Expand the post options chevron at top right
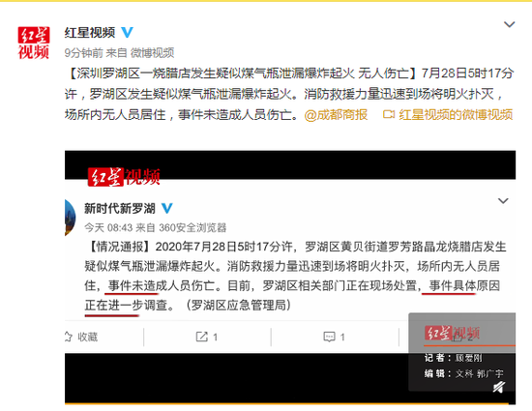Viewport: 532px width, 411px height. pyautogui.click(x=509, y=24)
